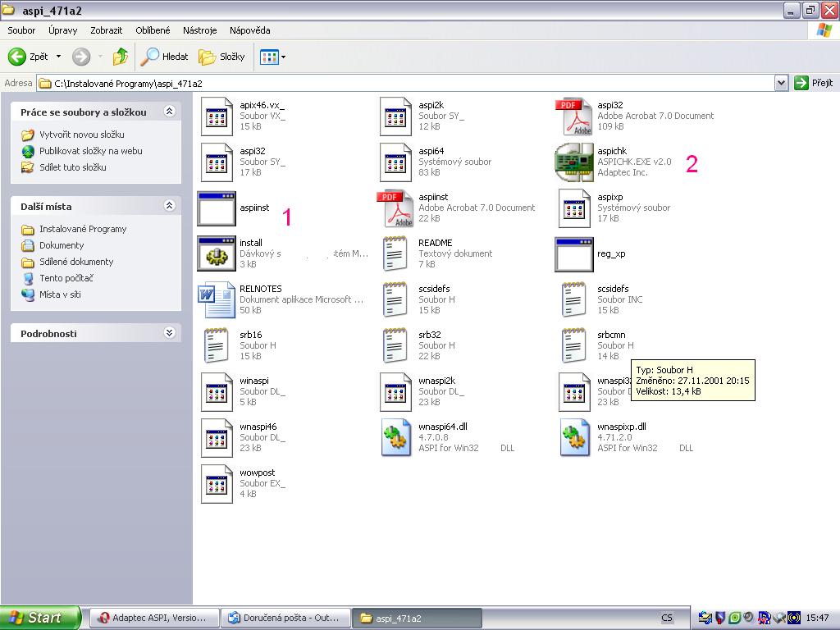Open Dokumenty from Další místa

pyautogui.click(x=61, y=245)
